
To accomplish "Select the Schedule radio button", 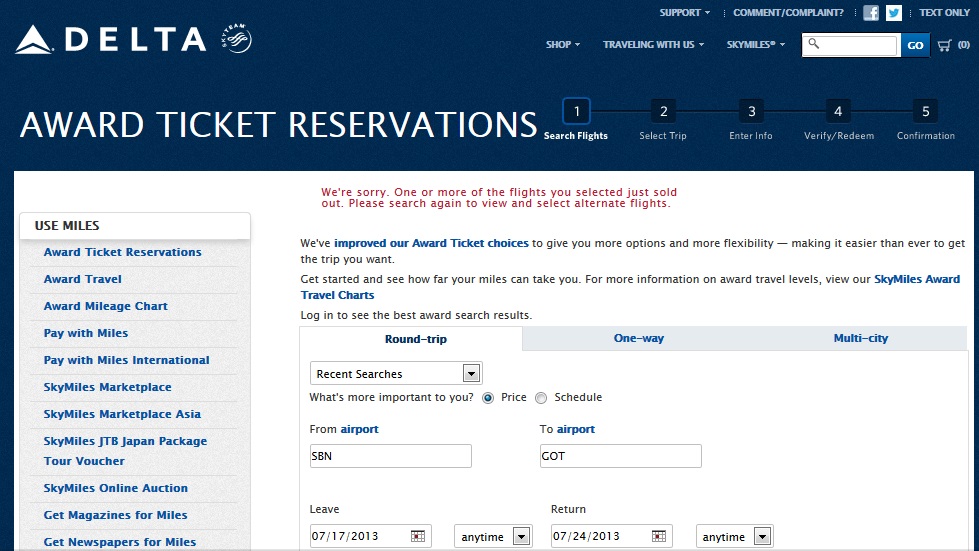I will click(x=541, y=398).
